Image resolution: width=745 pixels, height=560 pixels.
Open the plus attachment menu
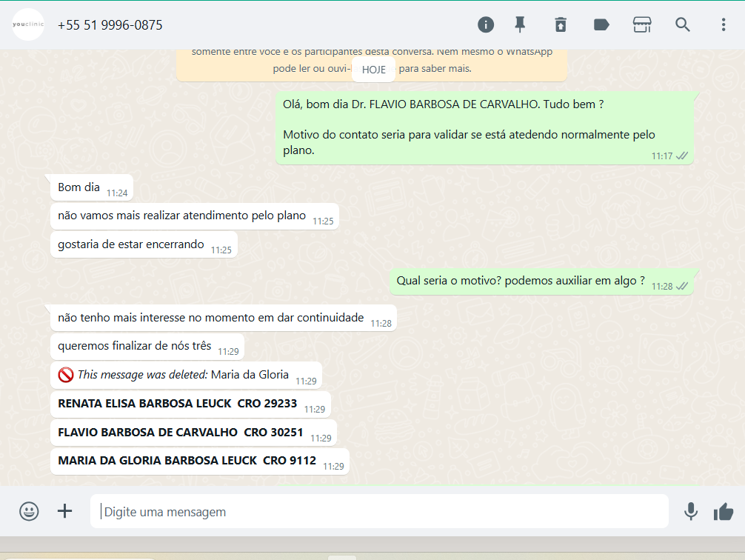[64, 511]
